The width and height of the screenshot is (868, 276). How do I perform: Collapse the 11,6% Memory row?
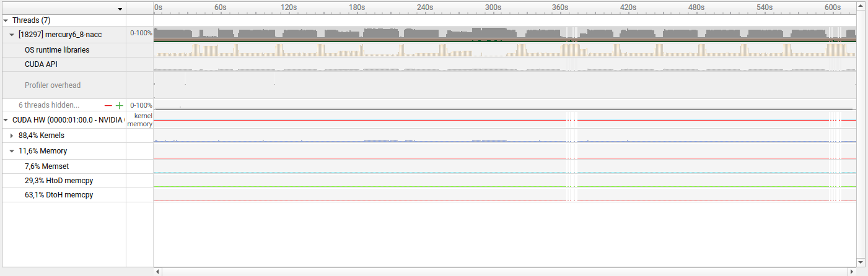(12, 151)
